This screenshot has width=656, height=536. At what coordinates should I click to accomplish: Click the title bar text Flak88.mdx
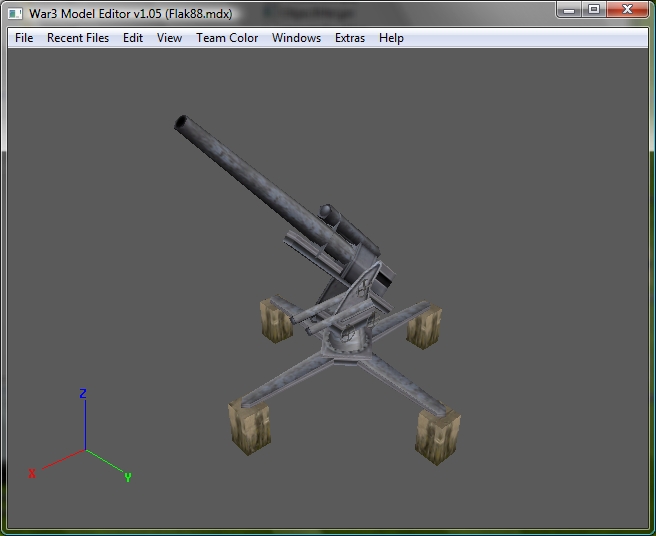click(x=199, y=14)
